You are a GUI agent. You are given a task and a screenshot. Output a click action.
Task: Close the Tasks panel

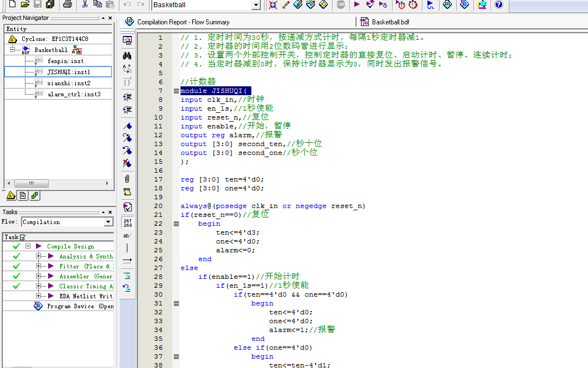pos(110,212)
